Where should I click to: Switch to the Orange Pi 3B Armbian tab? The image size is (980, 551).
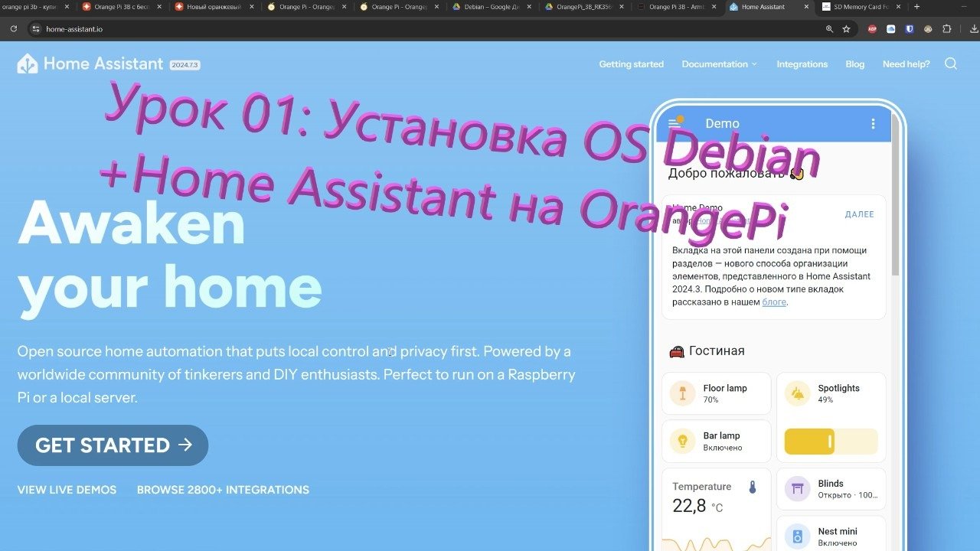[678, 7]
